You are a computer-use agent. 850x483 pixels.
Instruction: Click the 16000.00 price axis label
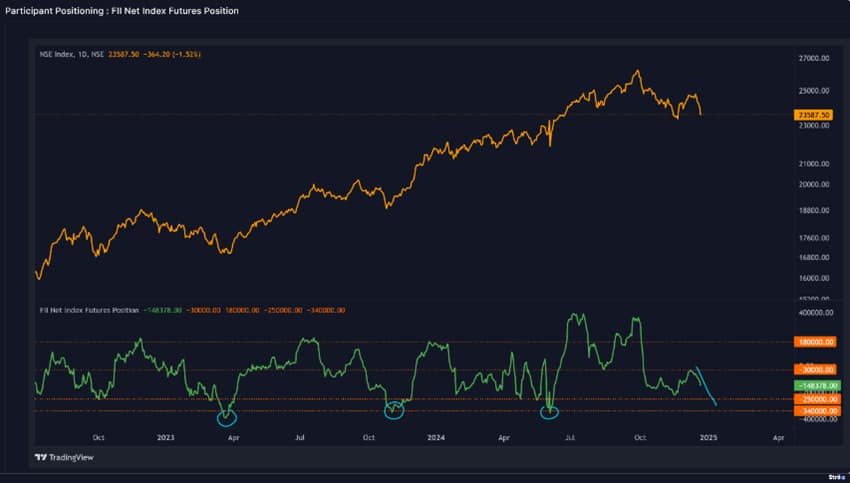click(x=815, y=278)
